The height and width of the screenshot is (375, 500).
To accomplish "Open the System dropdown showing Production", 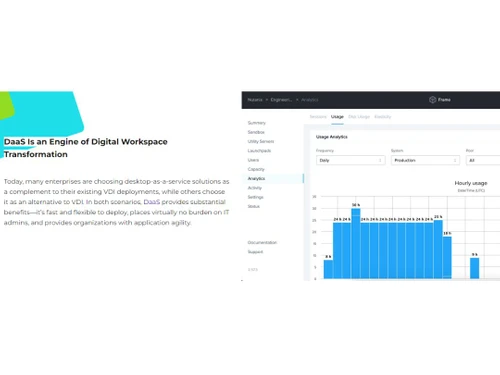I will click(x=425, y=160).
